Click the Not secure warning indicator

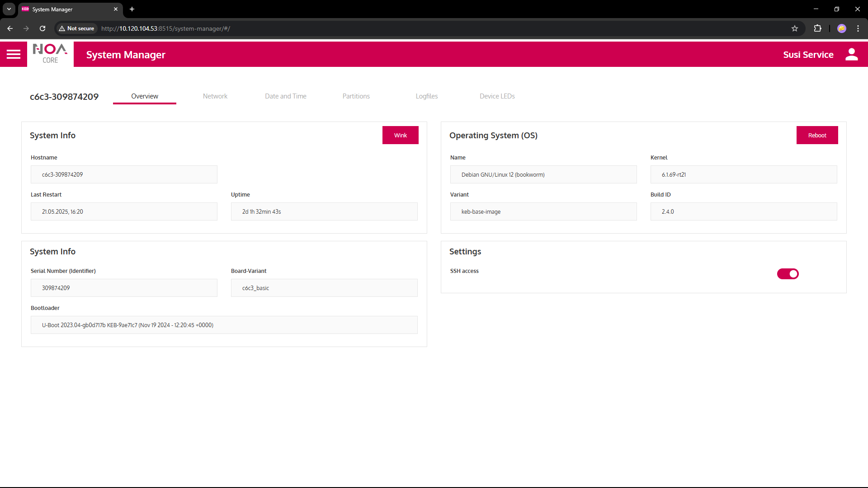[76, 28]
